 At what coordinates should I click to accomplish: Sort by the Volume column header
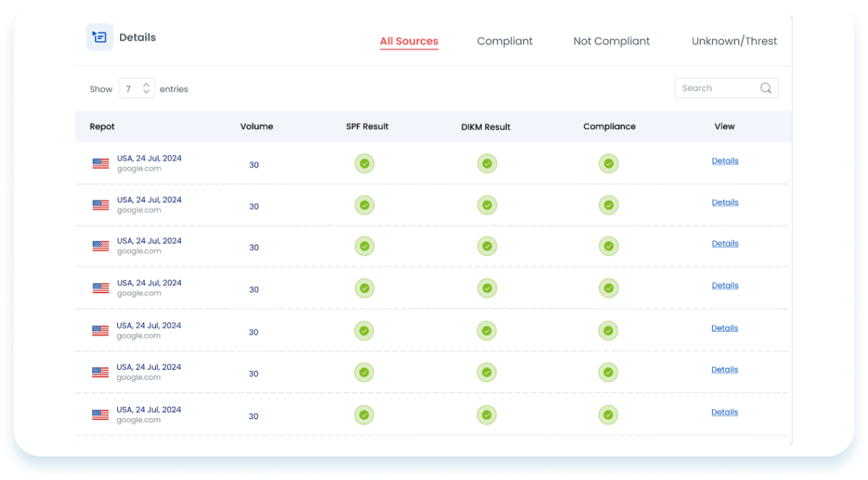(x=256, y=127)
